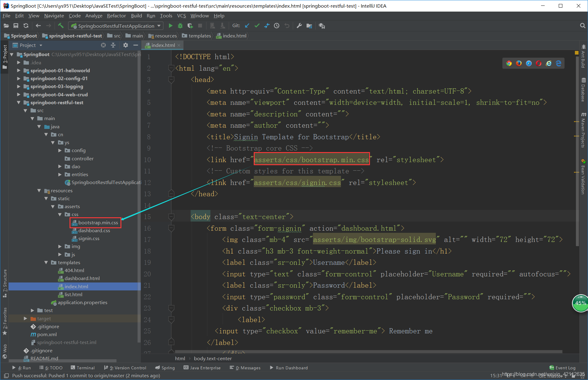This screenshot has width=588, height=380.
Task: Expand the config package folder
Action: (x=60, y=150)
